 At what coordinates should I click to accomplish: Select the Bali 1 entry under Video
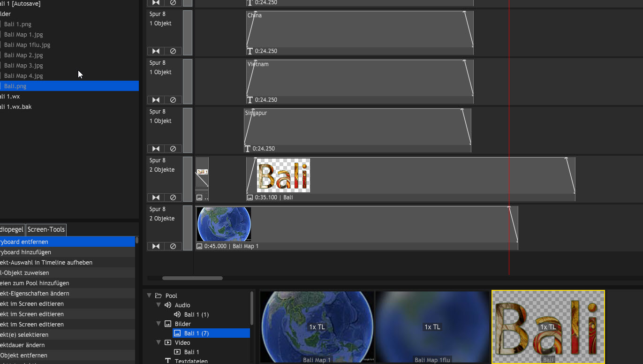pos(192,352)
